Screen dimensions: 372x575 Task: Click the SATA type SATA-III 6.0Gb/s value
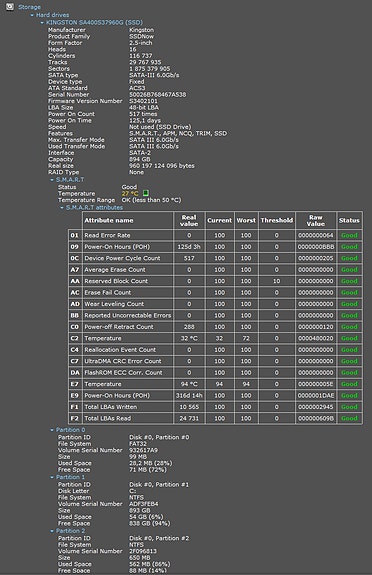coord(154,75)
